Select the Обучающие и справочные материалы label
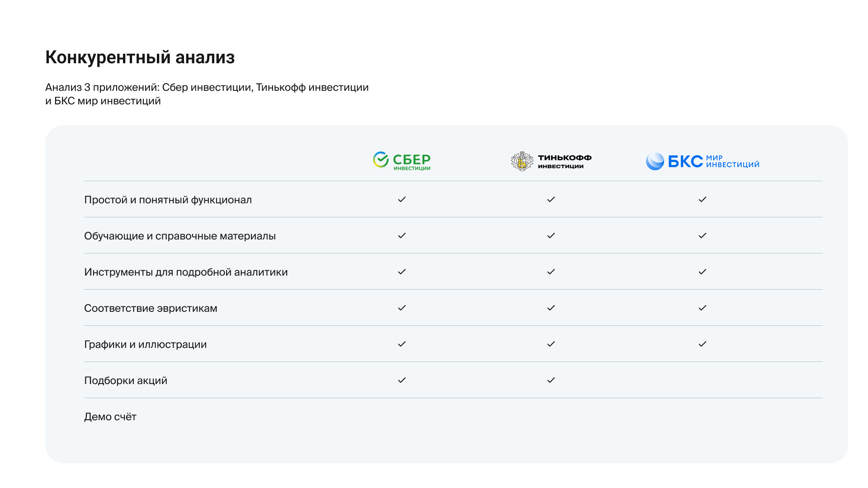This screenshot has width=868, height=488. click(x=179, y=236)
